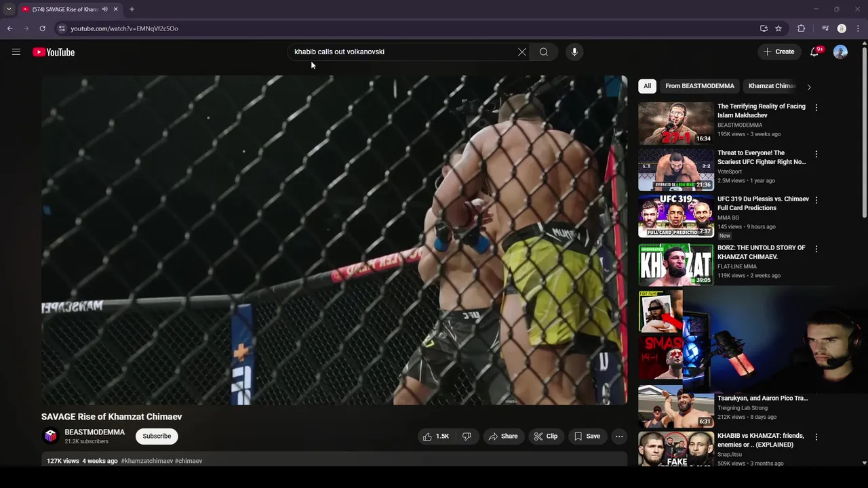Open the media control icon in toolbar

click(x=825, y=28)
